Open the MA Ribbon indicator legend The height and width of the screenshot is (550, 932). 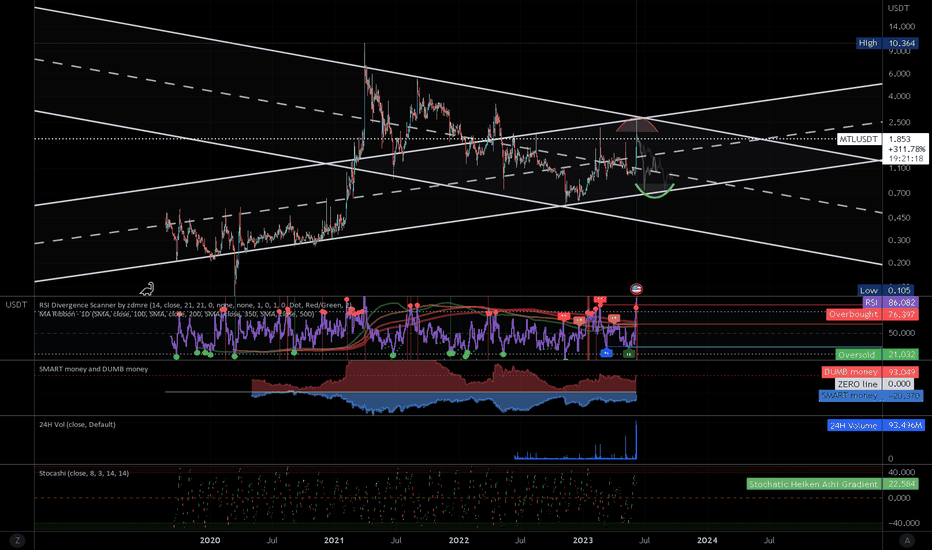click(x=177, y=313)
